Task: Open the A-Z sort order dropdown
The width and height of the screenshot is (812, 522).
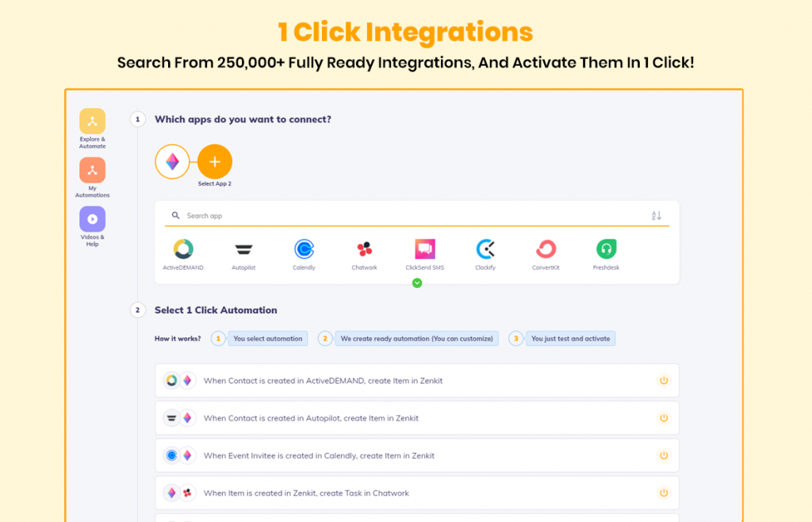Action: click(656, 216)
